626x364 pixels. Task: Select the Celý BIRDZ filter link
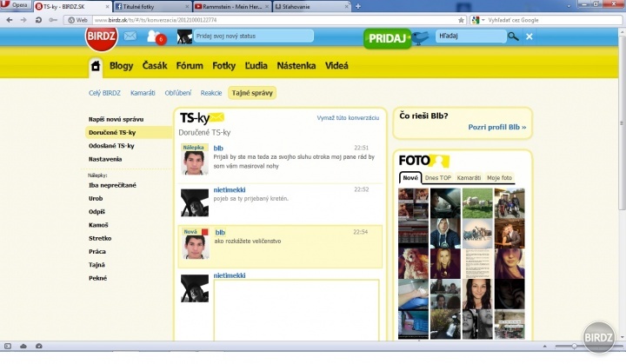pos(104,93)
